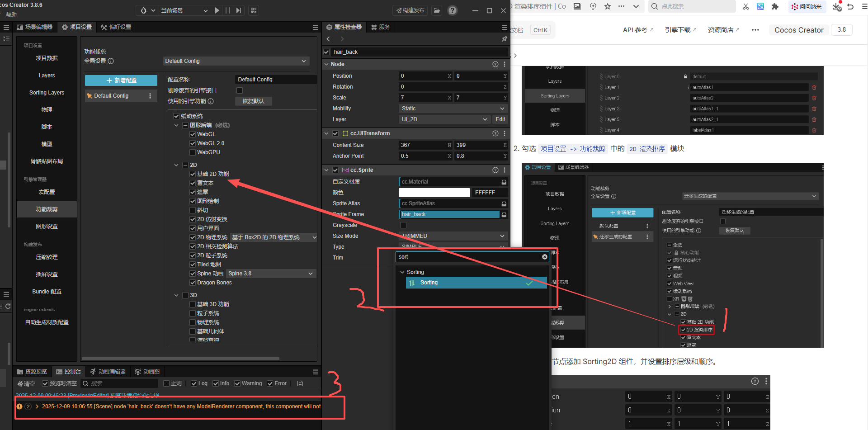Switch to the 场景编辑器 tab
The image size is (868, 430).
click(x=35, y=27)
